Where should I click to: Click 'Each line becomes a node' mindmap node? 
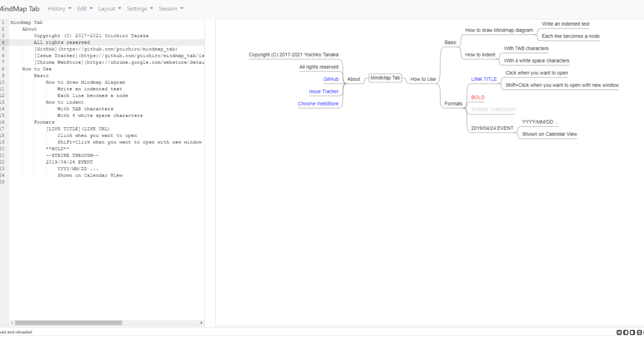(570, 36)
